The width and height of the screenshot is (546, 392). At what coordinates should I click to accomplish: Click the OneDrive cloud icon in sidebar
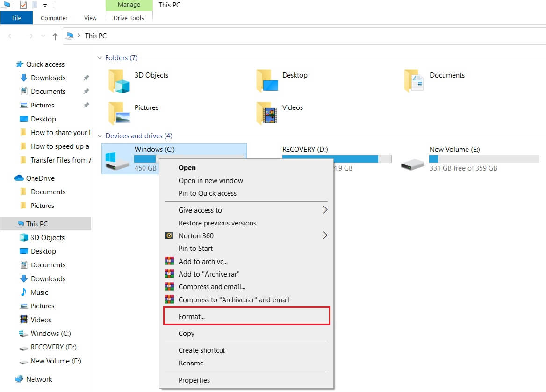tap(19, 178)
